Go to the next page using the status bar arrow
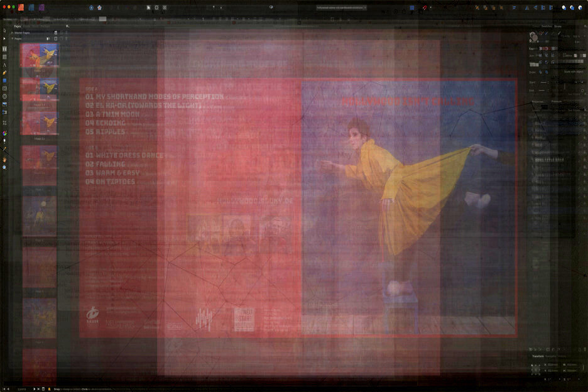The width and height of the screenshot is (588, 392). pos(35,389)
